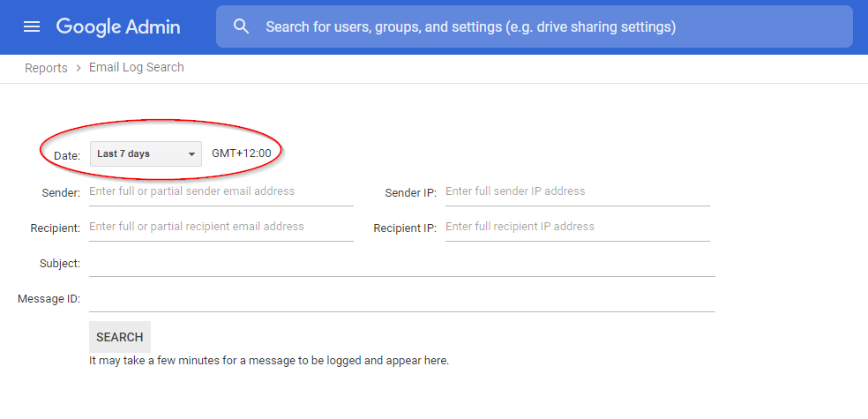Screen dimensions: 868x419
Task: Click the message logging delay note
Action: pos(269,361)
